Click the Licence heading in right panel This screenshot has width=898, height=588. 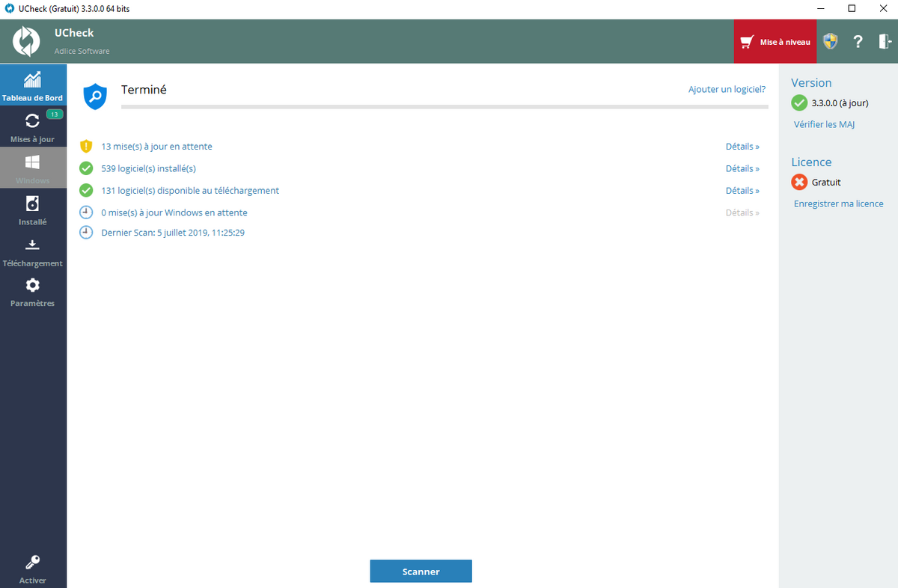811,162
